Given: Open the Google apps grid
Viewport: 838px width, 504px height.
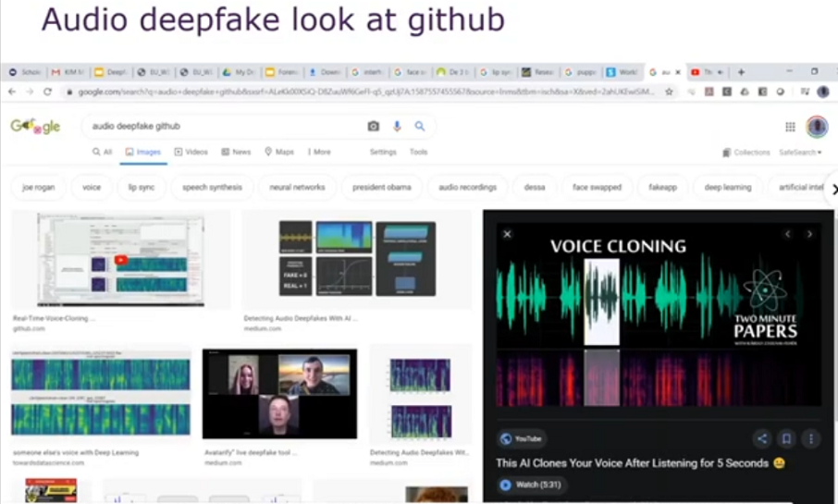Looking at the screenshot, I should 790,127.
